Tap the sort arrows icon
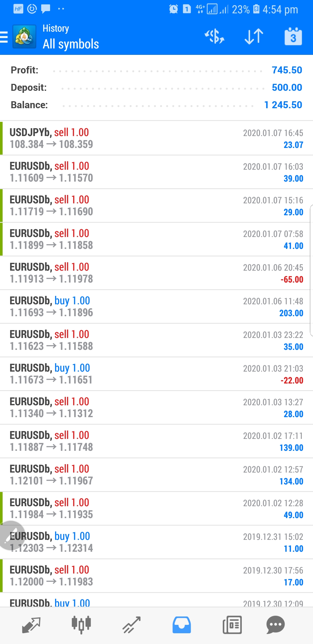 254,37
